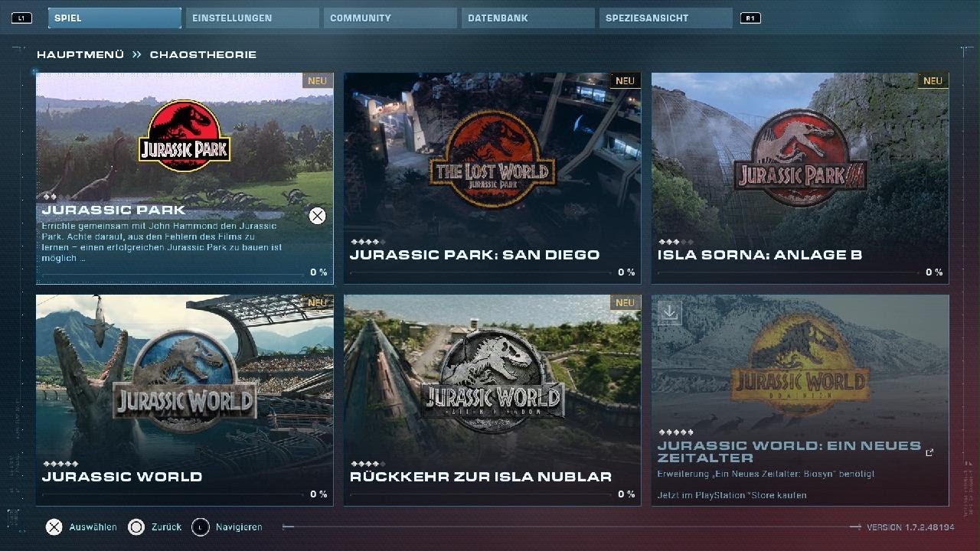
Task: Click the Jurassic Park III logo emblem
Action: pos(800,158)
